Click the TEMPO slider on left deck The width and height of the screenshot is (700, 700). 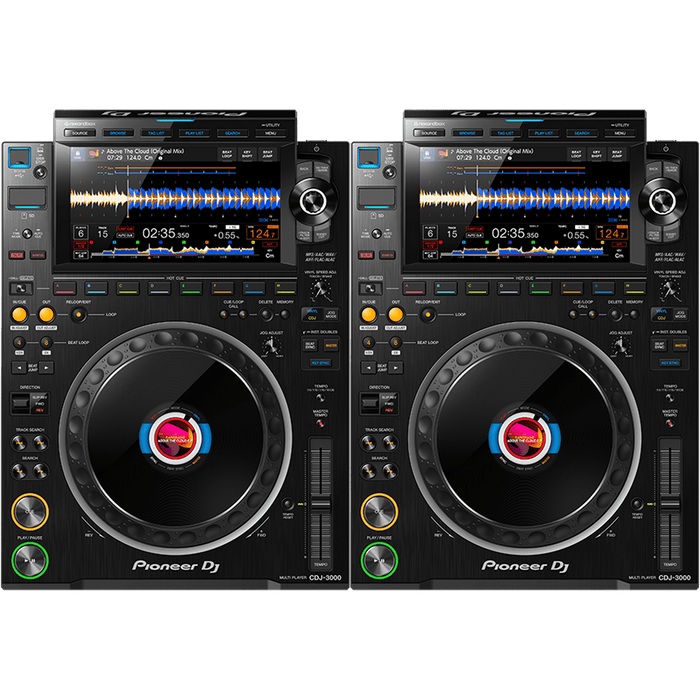(321, 503)
